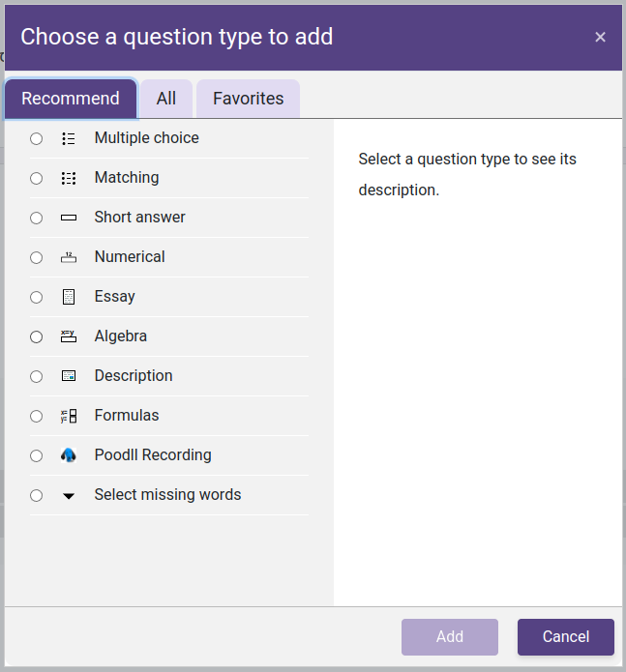The height and width of the screenshot is (672, 626).
Task: Click the Essay page icon
Action: [x=69, y=297]
